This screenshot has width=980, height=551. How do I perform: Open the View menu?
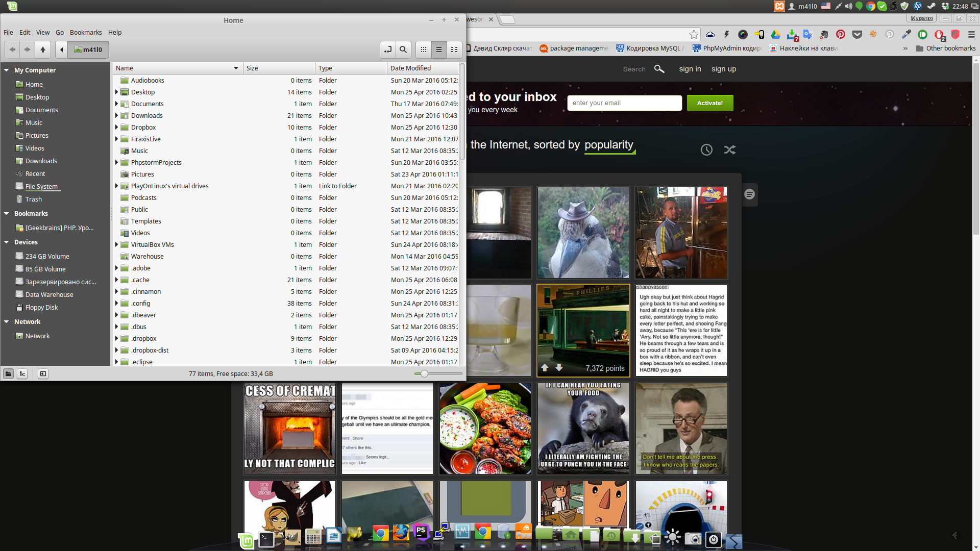point(43,32)
